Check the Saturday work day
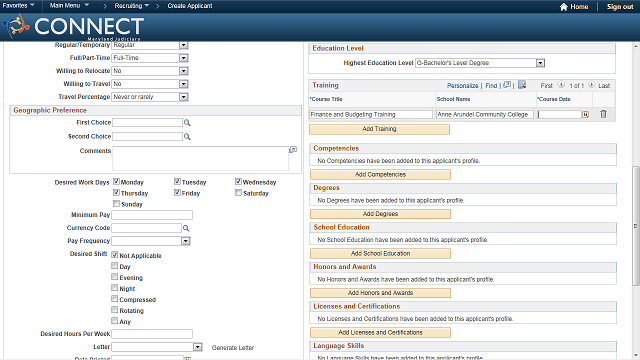The height and width of the screenshot is (360, 640). (238, 193)
